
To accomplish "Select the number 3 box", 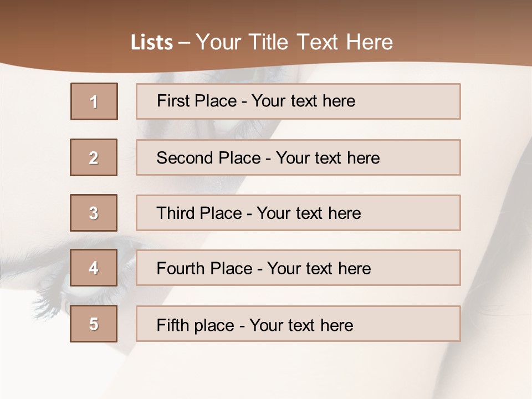I will click(94, 213).
